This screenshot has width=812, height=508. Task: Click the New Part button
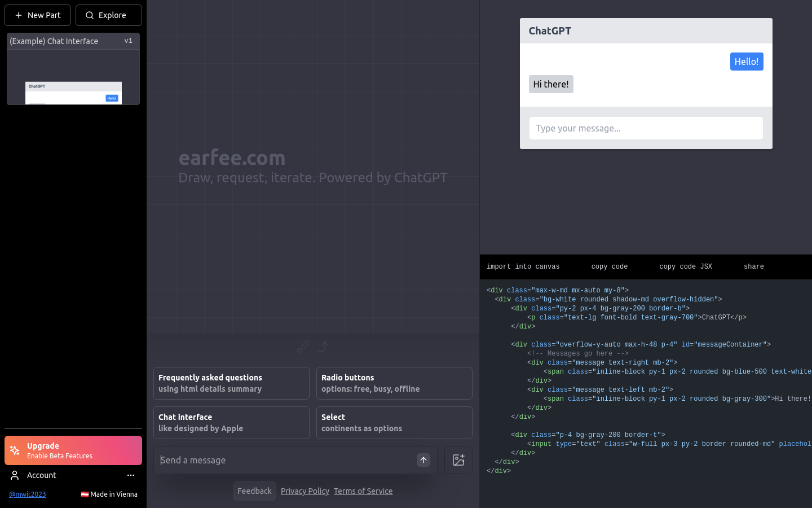38,15
